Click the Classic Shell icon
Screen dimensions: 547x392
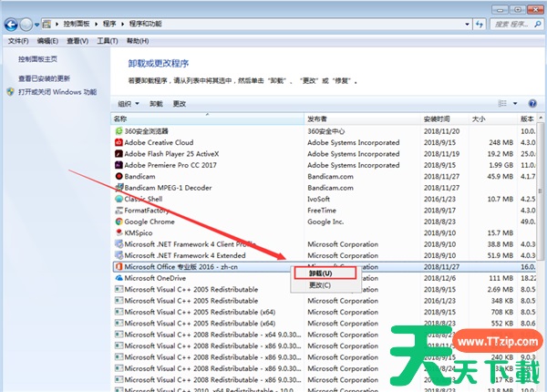[x=119, y=199]
